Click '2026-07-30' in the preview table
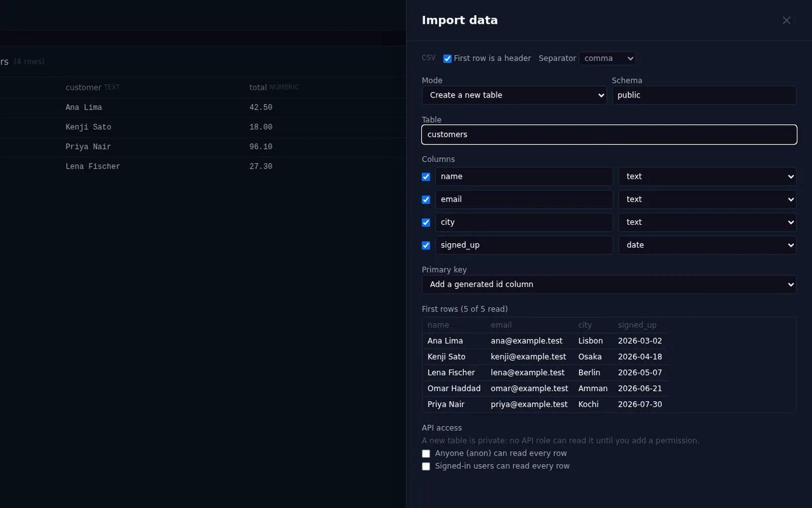 pos(639,404)
